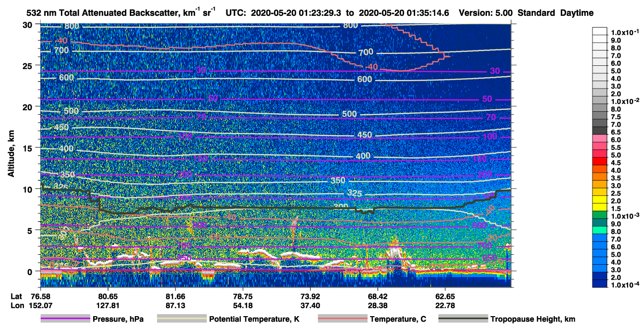This screenshot has height=330, width=644.
Task: Click the 'Lon' row label
Action: [16, 305]
